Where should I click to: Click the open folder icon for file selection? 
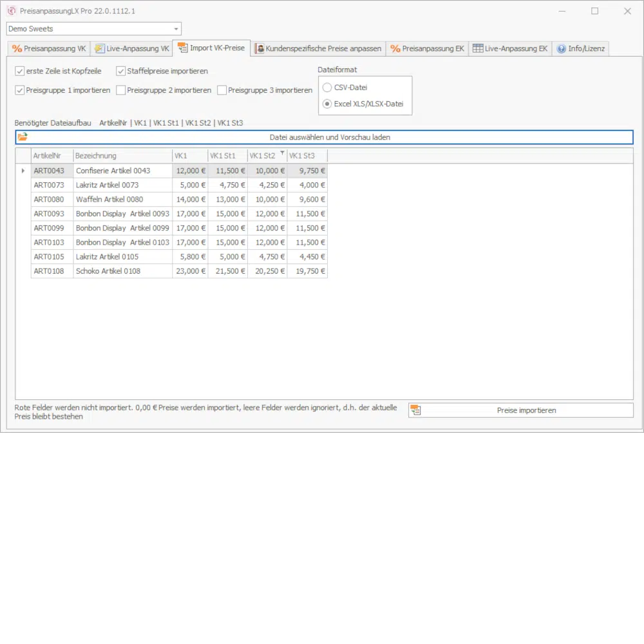pos(23,137)
